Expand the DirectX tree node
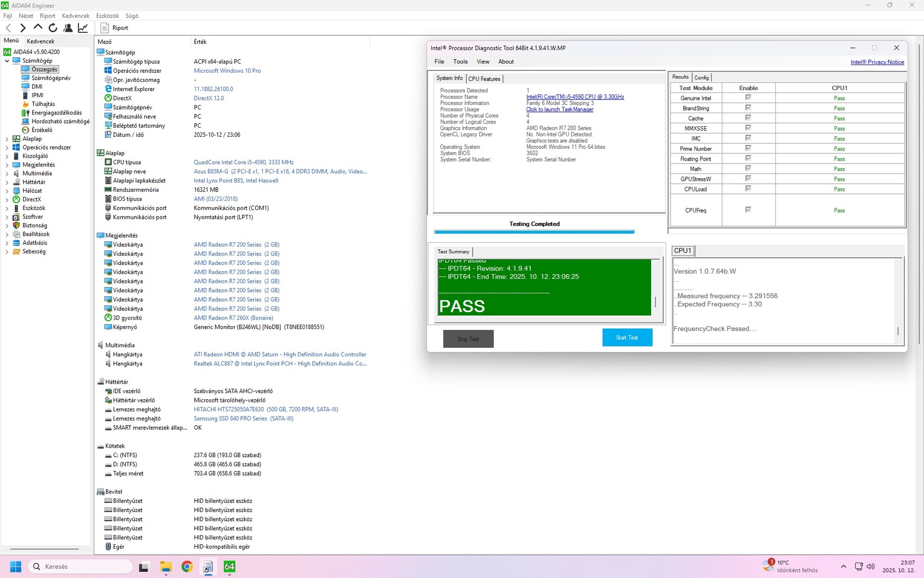924x578 pixels. coord(7,199)
